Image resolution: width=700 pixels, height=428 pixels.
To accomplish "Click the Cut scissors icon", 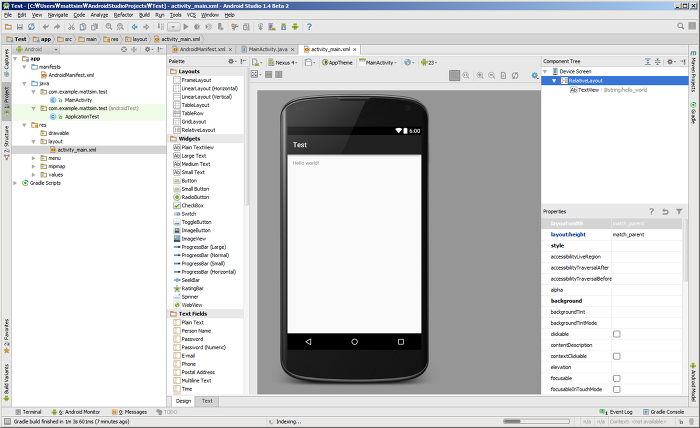I will coord(71,27).
